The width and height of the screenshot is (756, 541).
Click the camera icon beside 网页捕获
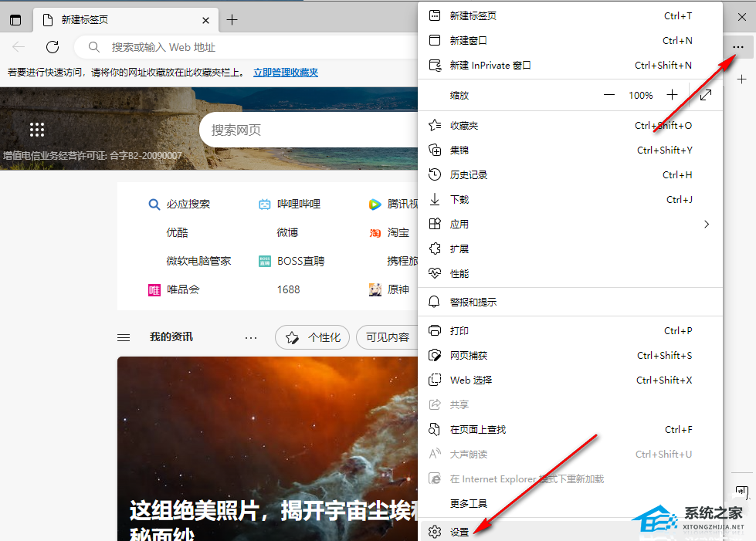point(435,356)
